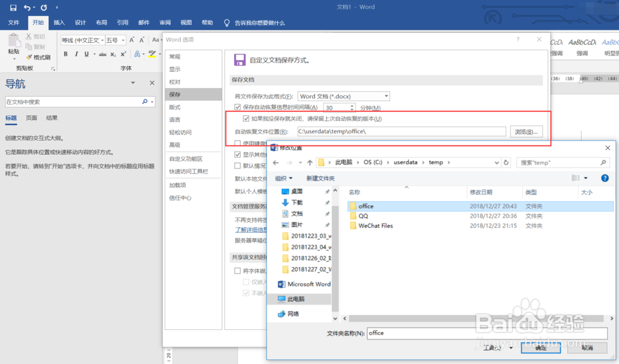Undo the last action via title bar
619x364 pixels.
coord(27,7)
